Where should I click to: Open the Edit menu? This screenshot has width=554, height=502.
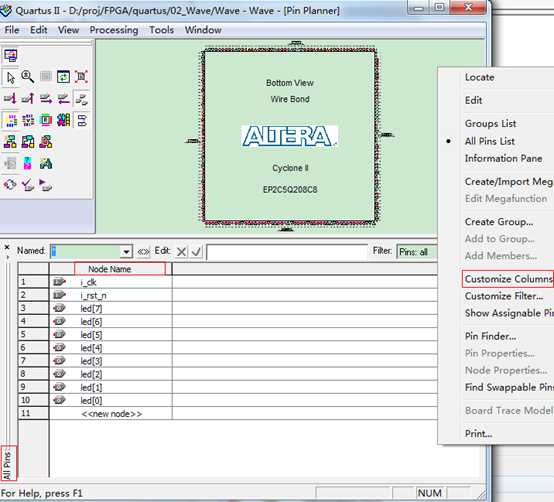[39, 30]
